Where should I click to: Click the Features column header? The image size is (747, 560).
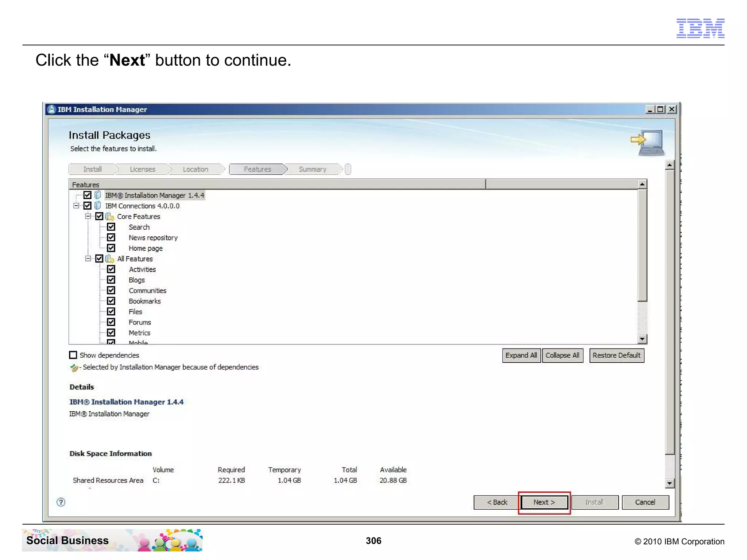click(277, 184)
